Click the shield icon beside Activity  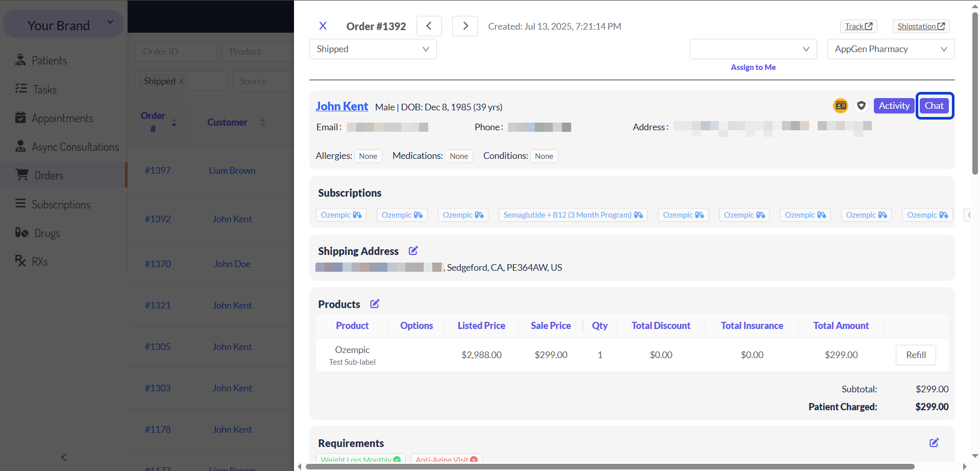click(862, 106)
